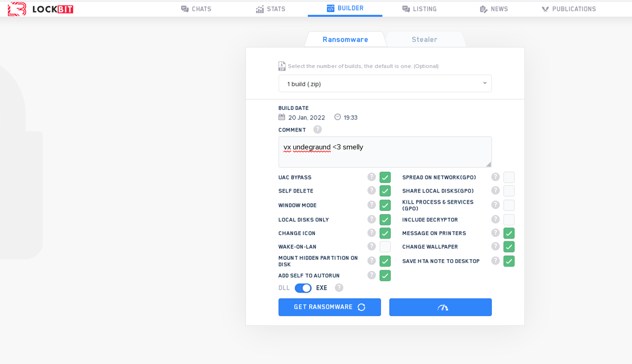The width and height of the screenshot is (632, 364).
Task: Go to the LISTING section
Action: click(419, 9)
